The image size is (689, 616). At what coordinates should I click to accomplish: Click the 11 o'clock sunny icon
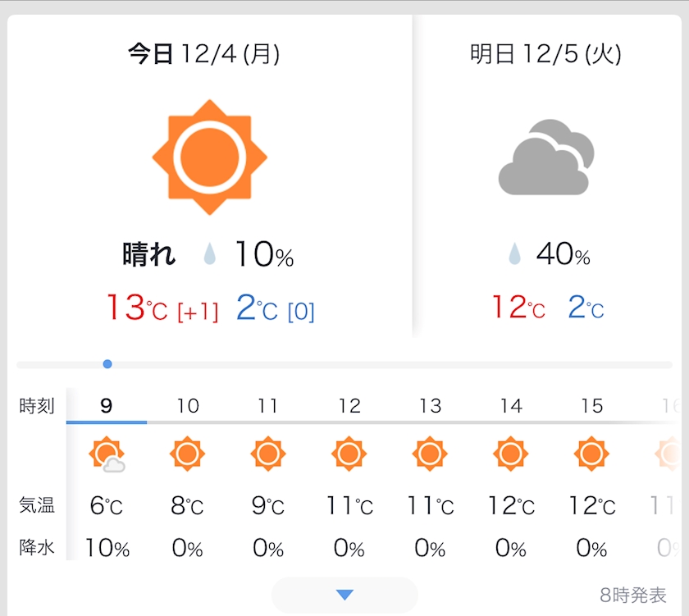click(267, 454)
